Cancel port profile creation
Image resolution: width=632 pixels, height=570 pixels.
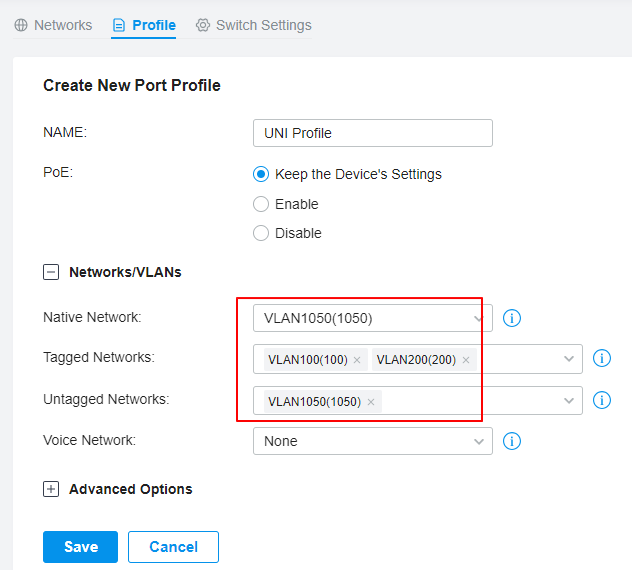(x=173, y=547)
